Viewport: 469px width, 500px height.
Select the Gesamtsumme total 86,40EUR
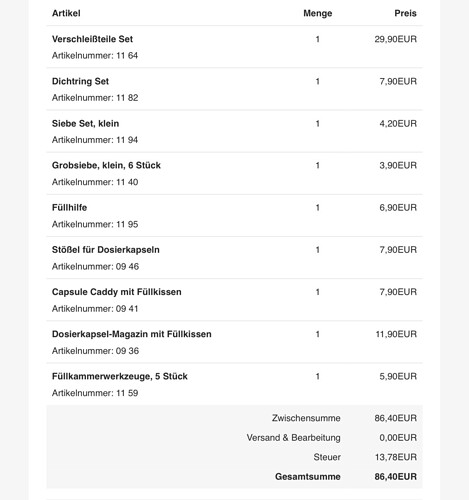(x=396, y=477)
